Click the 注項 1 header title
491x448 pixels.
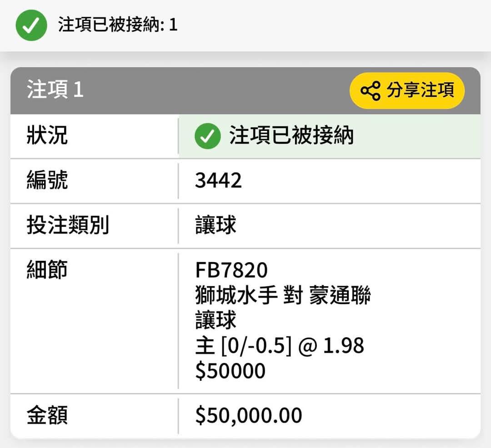(x=55, y=90)
